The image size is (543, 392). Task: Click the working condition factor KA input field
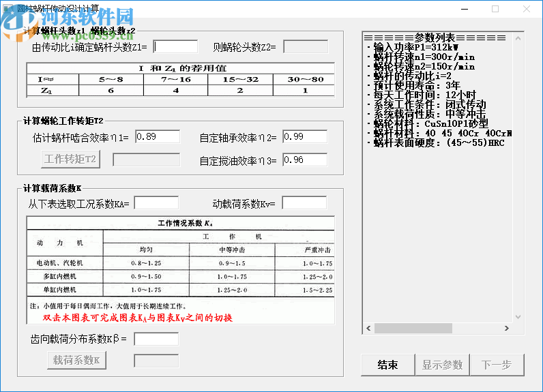point(156,203)
